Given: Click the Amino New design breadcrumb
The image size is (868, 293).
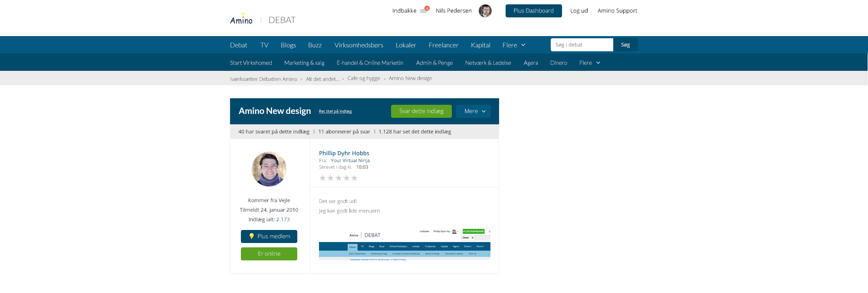Looking at the screenshot, I should [410, 78].
